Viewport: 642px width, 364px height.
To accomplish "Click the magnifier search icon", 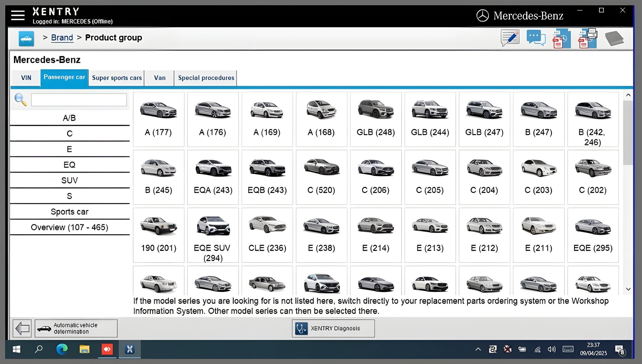I will pyautogui.click(x=20, y=100).
